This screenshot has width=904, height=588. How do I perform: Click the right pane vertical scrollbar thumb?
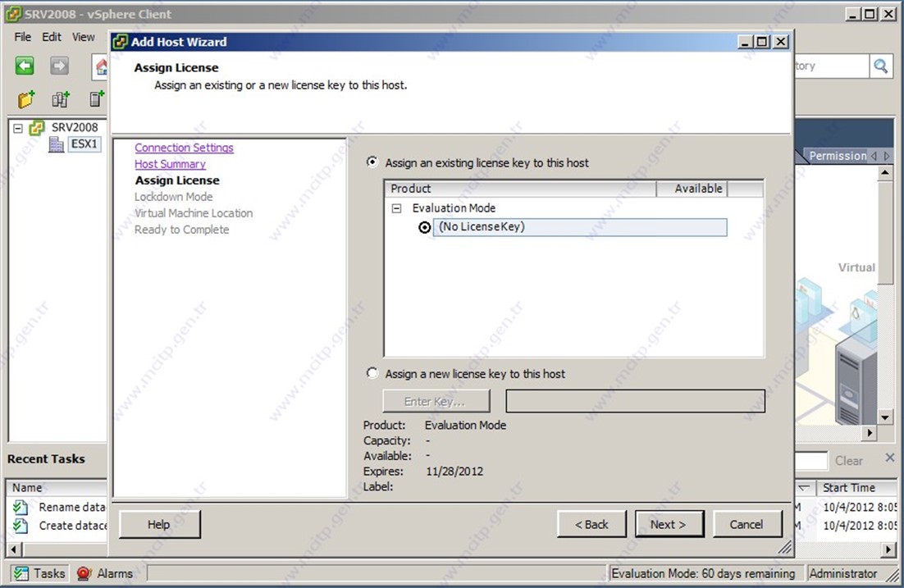885,232
